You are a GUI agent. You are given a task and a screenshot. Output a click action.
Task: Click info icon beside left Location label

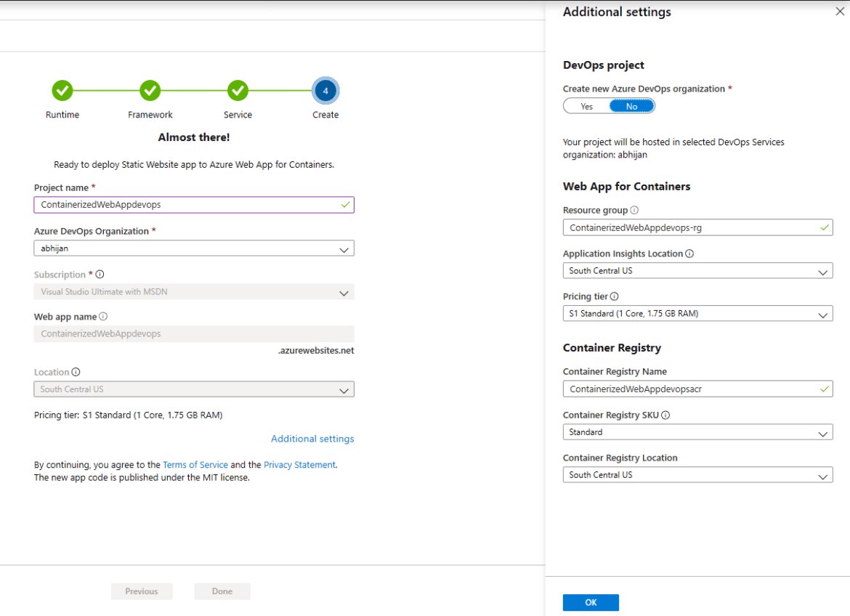76,372
